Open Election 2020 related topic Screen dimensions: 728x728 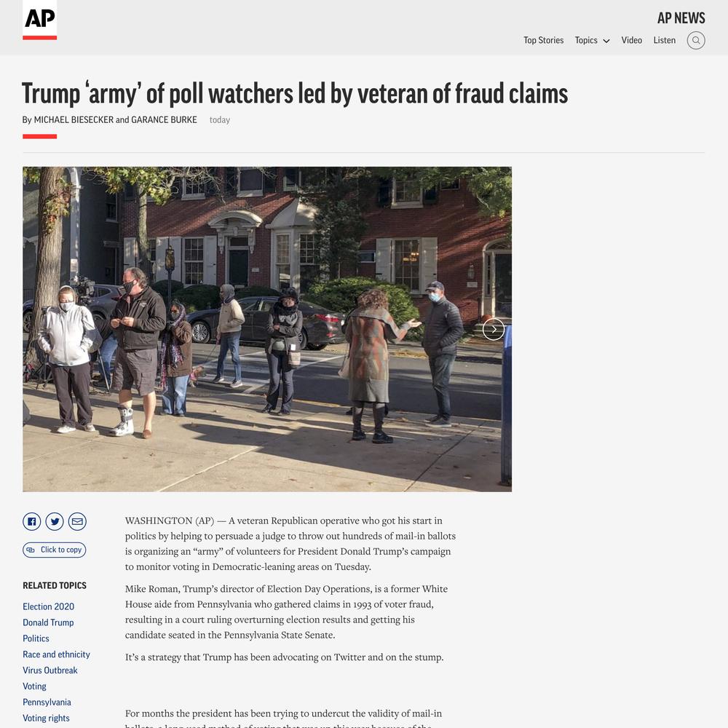48,606
